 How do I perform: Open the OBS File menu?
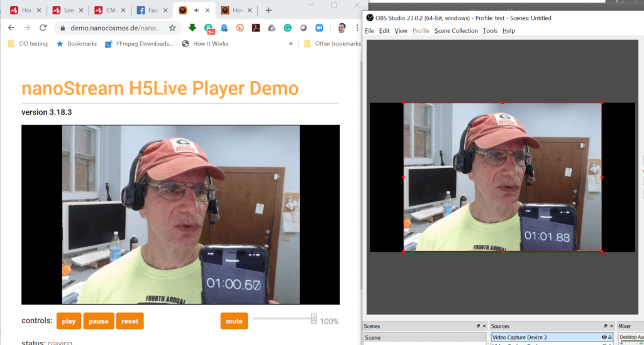click(x=369, y=31)
